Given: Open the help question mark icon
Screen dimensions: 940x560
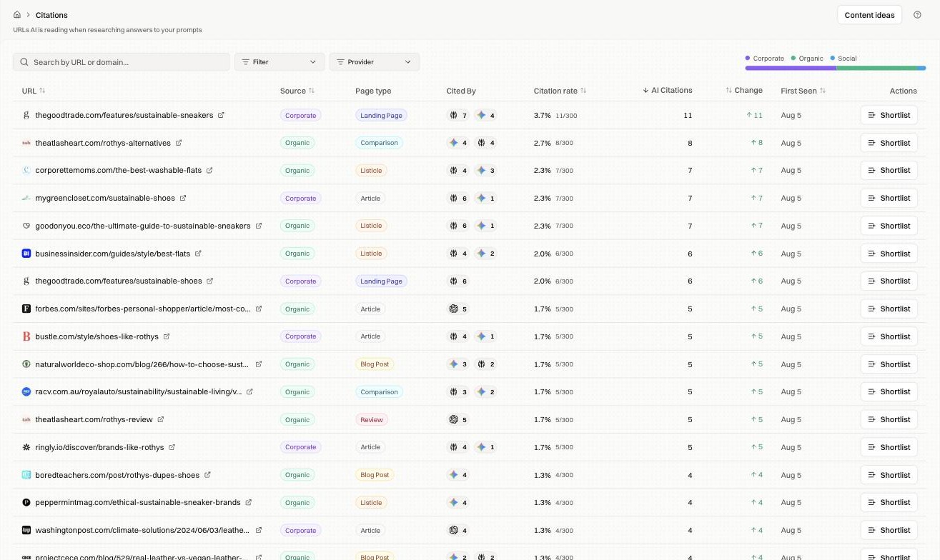Looking at the screenshot, I should tap(918, 15).
